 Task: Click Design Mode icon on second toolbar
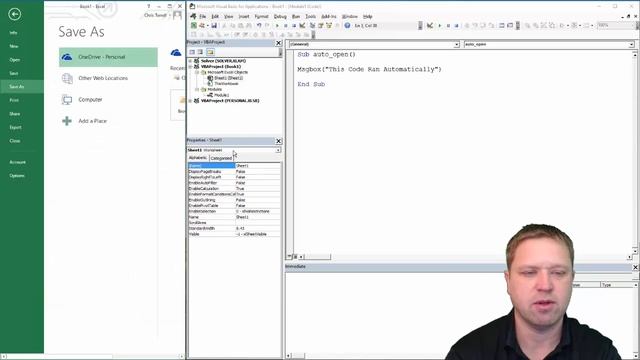pyautogui.click(x=430, y=25)
